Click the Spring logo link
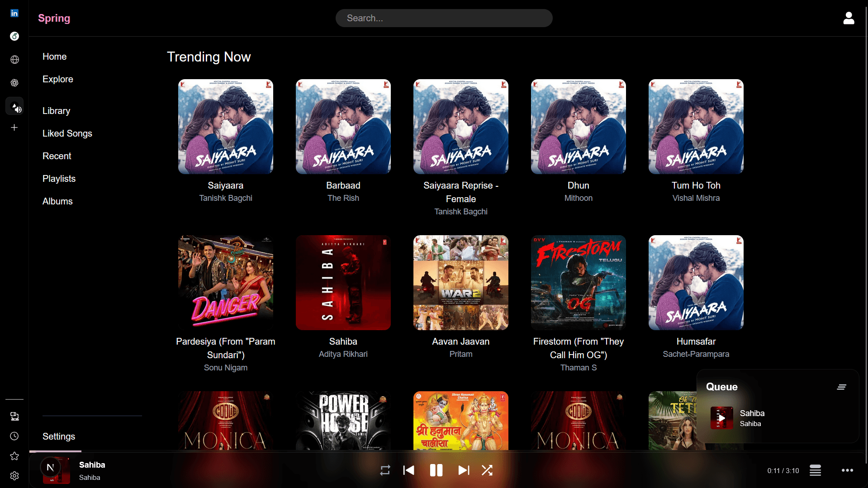This screenshot has width=868, height=488. tap(54, 18)
